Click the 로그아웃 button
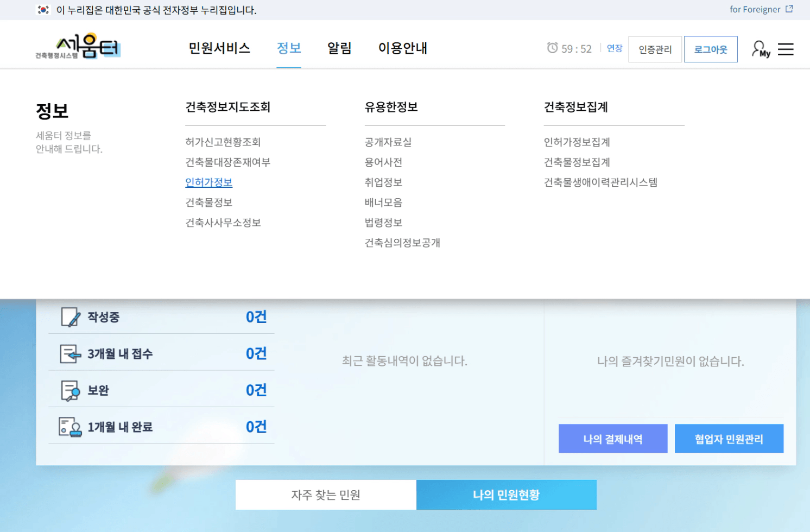 pyautogui.click(x=711, y=49)
